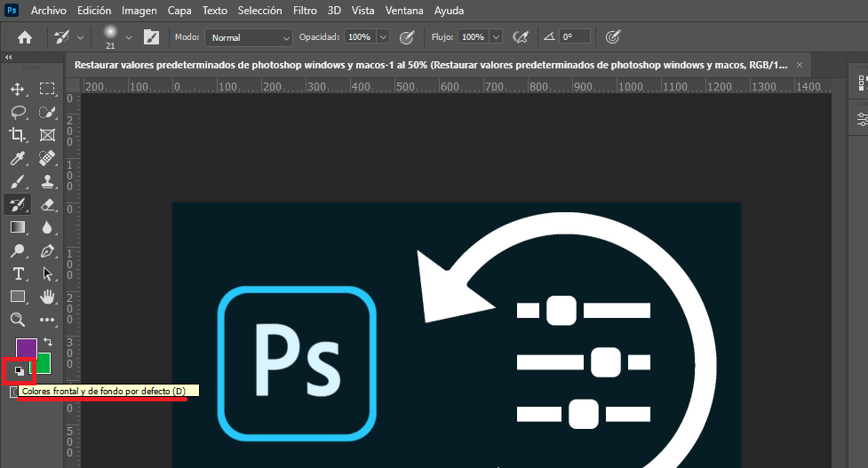The width and height of the screenshot is (868, 468).
Task: Close the open document tab
Action: point(800,65)
